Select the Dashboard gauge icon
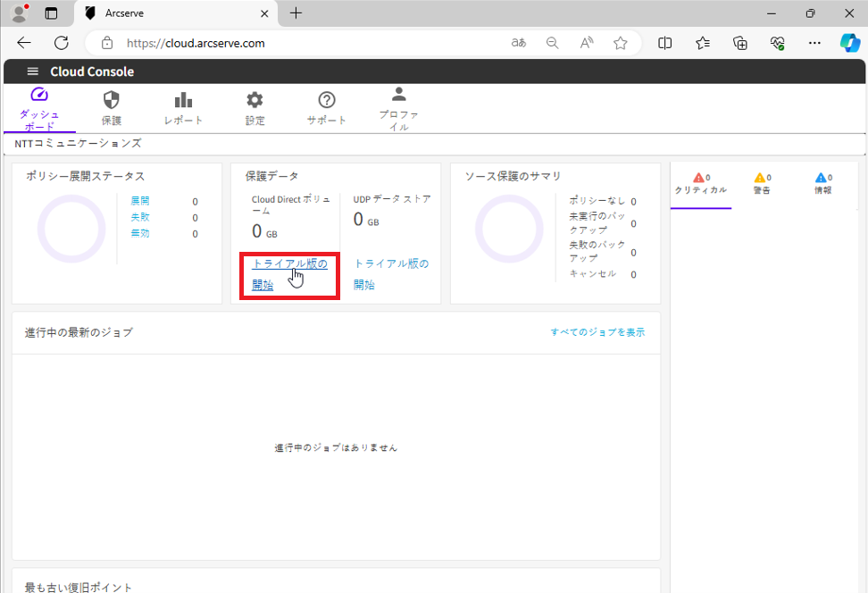868x593 pixels. point(39,96)
